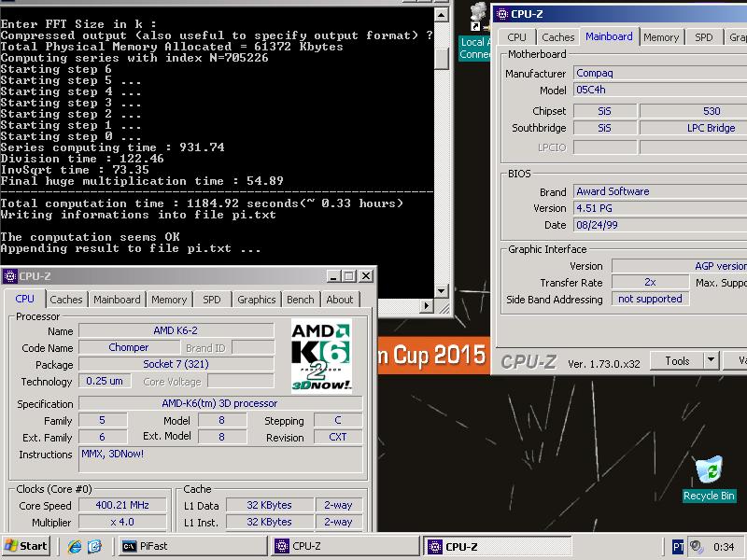The image size is (747, 560).
Task: Click the Stepping value C
Action: (338, 420)
